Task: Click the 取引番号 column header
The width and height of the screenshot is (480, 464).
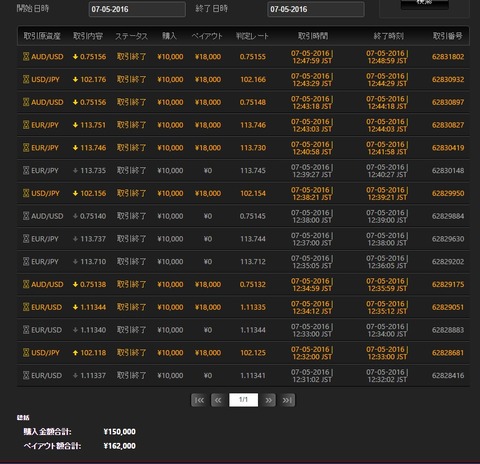Action: [448, 36]
